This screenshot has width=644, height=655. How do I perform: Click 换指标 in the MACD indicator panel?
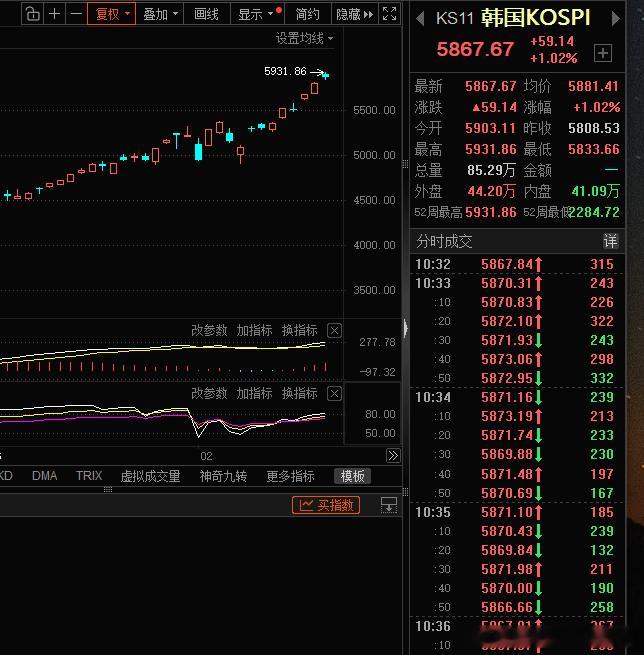point(299,330)
